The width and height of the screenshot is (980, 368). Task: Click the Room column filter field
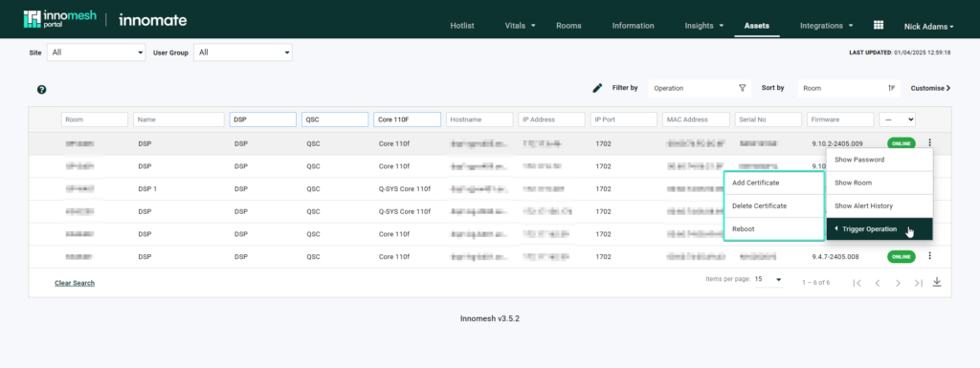tap(95, 119)
